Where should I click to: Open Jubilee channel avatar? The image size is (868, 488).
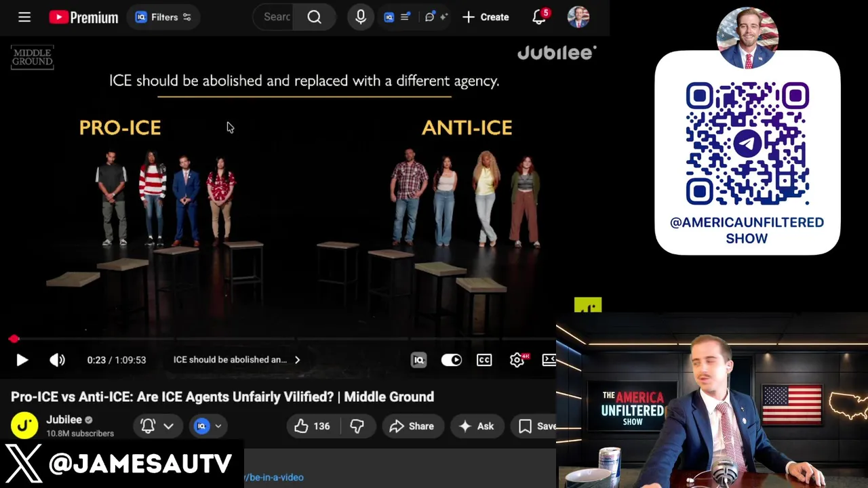(24, 426)
